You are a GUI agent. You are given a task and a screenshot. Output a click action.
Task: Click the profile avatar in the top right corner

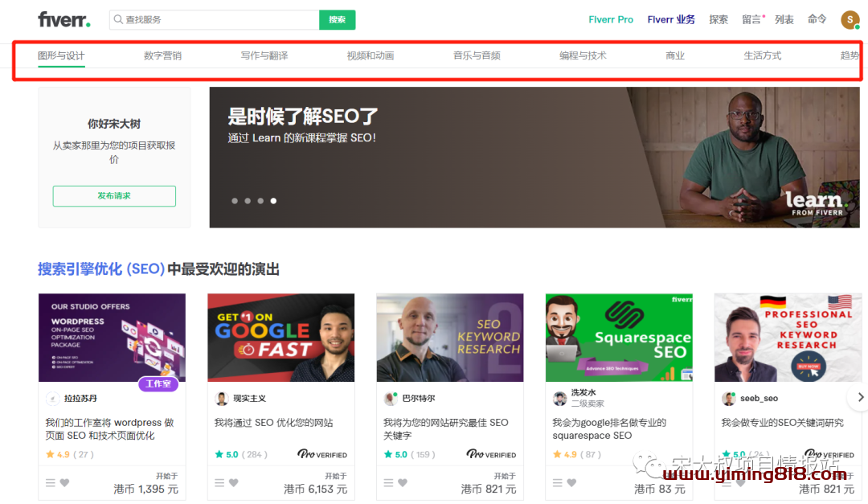[850, 19]
